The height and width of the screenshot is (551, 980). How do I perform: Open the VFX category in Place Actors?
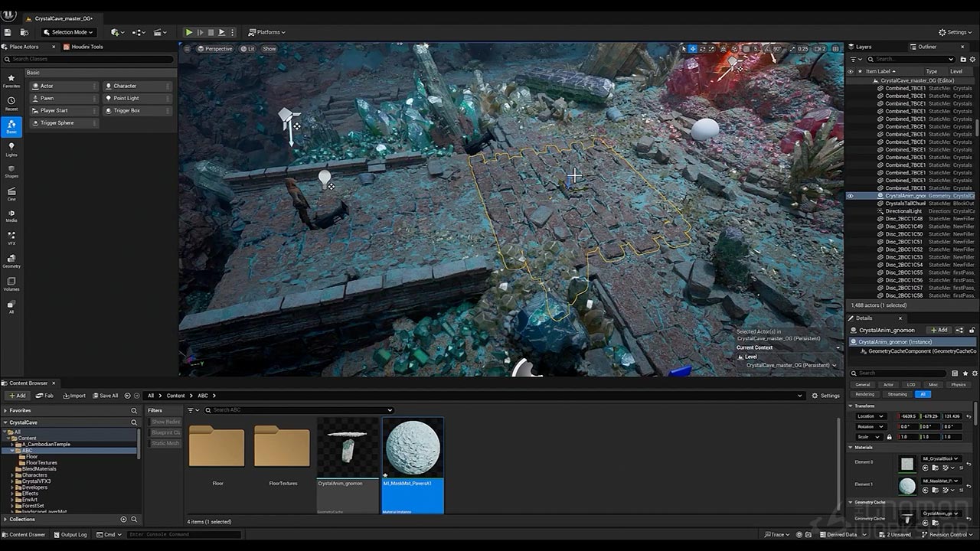11,237
